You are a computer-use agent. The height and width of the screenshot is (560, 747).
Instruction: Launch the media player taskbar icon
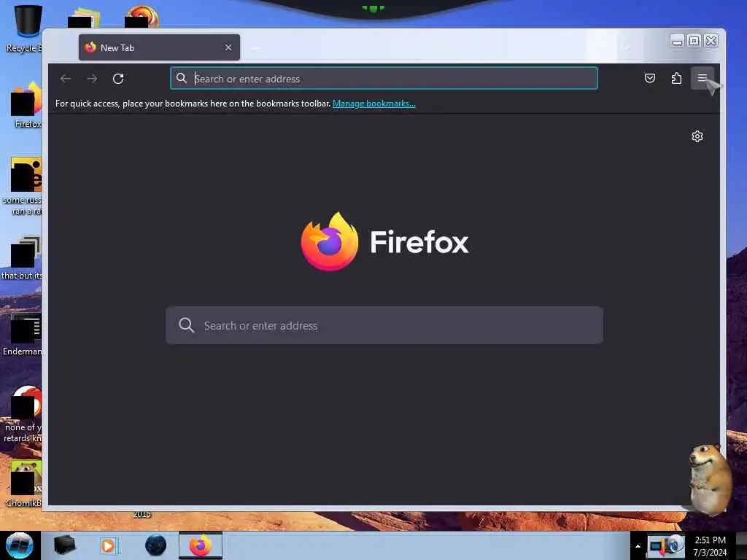pos(108,545)
